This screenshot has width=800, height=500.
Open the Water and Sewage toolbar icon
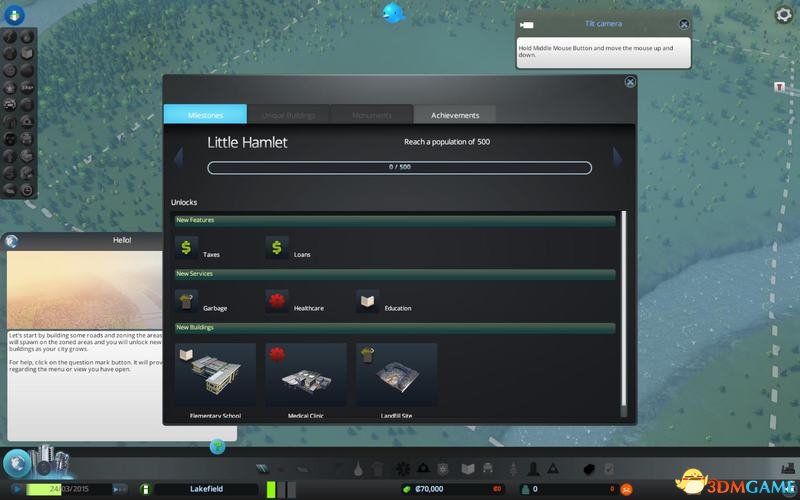tap(358, 469)
